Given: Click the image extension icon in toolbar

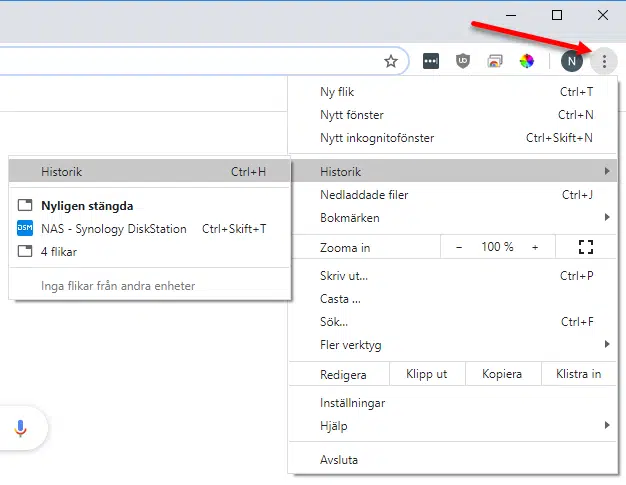Looking at the screenshot, I should click(494, 61).
